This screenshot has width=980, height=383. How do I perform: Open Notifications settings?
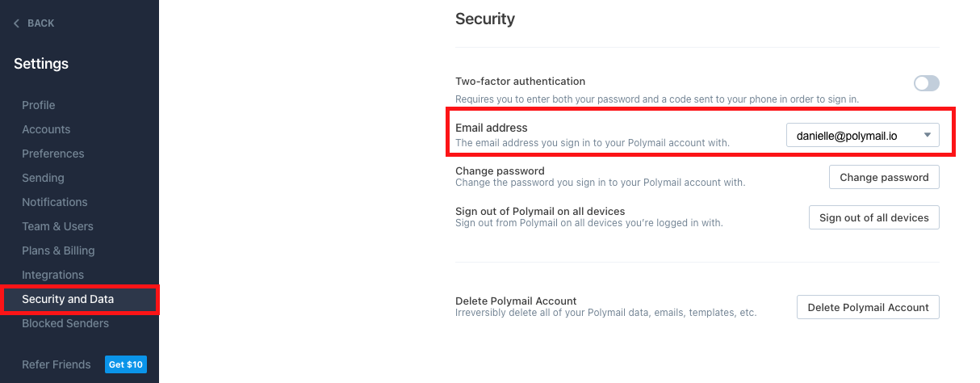pos(55,202)
